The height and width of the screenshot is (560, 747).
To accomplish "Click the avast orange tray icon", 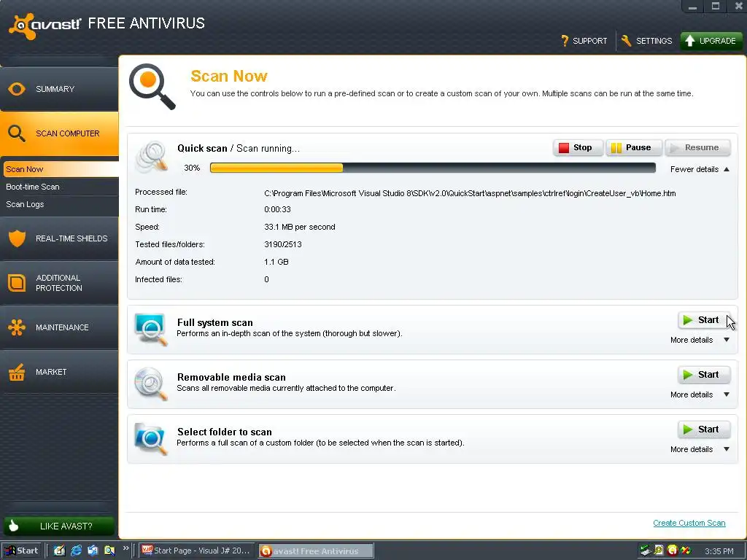I will point(672,551).
